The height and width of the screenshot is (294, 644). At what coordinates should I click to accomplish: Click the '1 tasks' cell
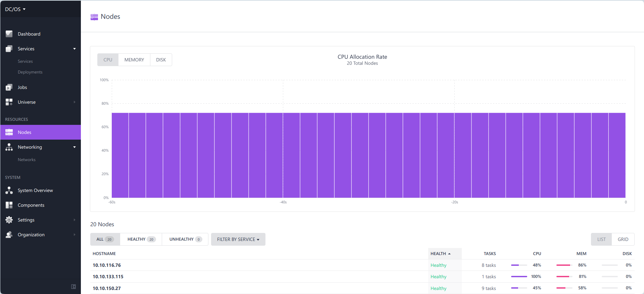(489, 277)
